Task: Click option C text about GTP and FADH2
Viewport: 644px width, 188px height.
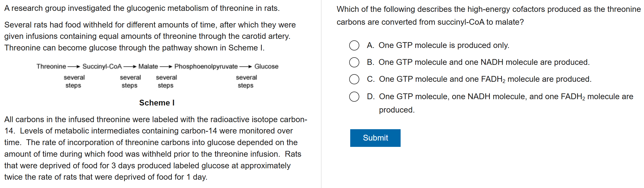Action: (x=485, y=79)
